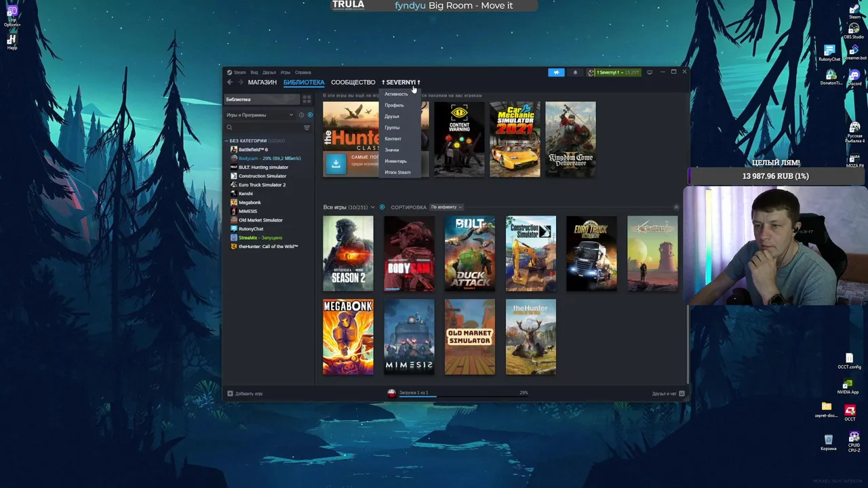
Task: Open the announcements megaphone button
Action: click(556, 73)
